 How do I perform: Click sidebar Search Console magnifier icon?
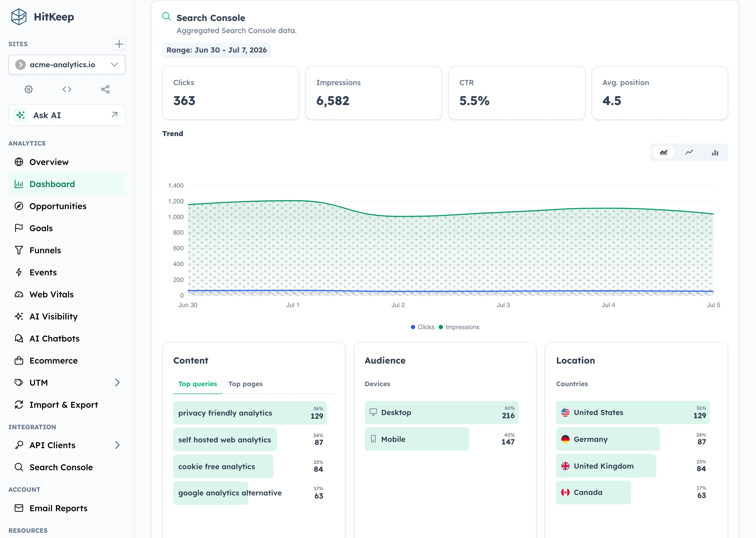click(19, 467)
